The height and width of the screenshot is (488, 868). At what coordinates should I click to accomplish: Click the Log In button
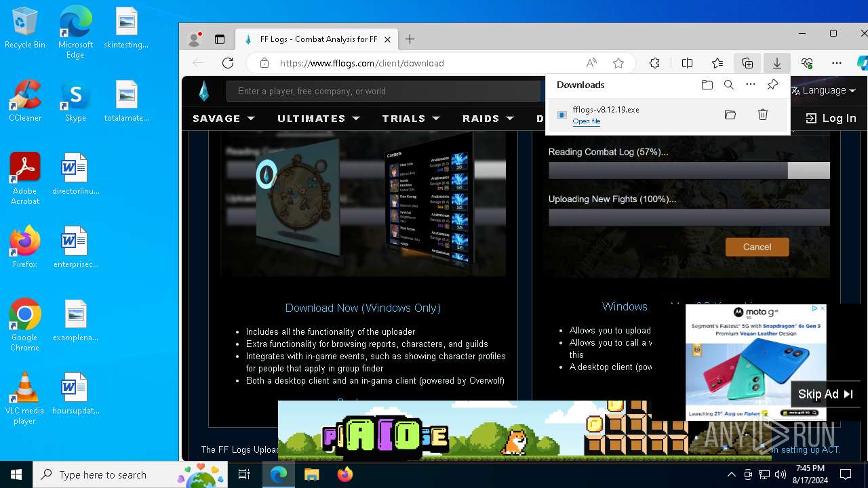(x=831, y=118)
